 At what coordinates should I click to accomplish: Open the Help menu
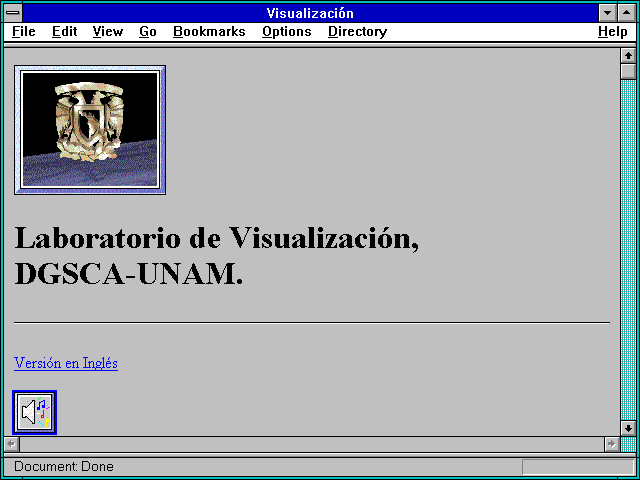click(x=613, y=32)
